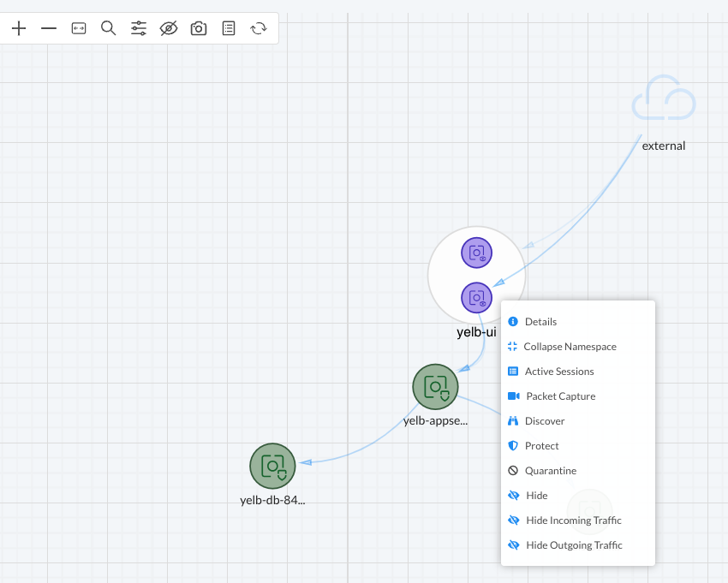Choose Collapse Namespace menu entry

(578, 347)
